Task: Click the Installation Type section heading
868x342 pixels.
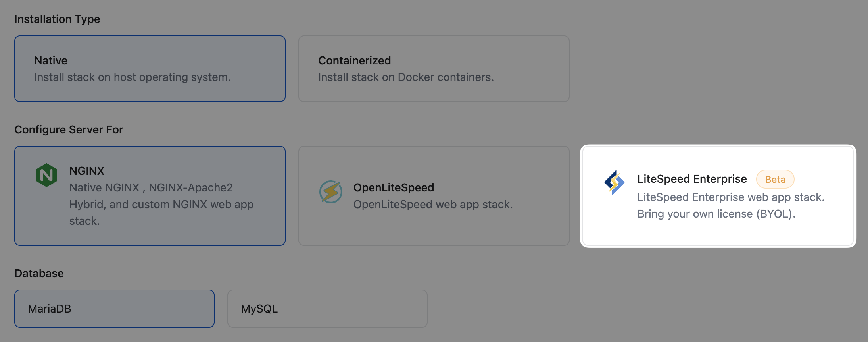Action: click(x=57, y=19)
